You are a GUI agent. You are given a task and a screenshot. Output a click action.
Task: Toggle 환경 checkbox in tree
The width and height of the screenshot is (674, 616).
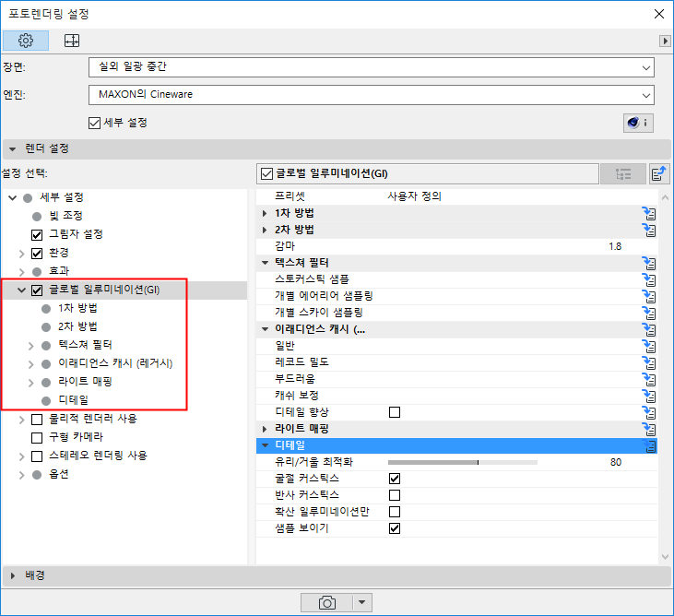(37, 254)
